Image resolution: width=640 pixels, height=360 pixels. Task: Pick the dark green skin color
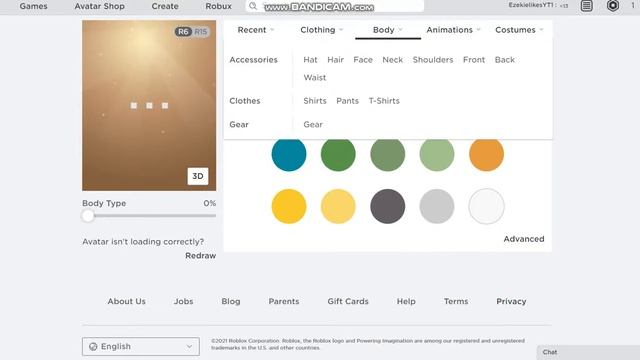[x=338, y=154]
